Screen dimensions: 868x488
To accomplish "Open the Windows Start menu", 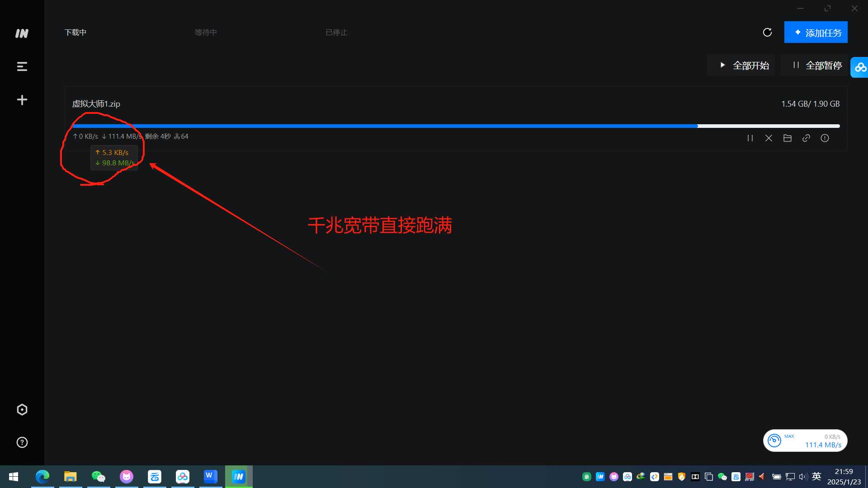I will [x=14, y=477].
